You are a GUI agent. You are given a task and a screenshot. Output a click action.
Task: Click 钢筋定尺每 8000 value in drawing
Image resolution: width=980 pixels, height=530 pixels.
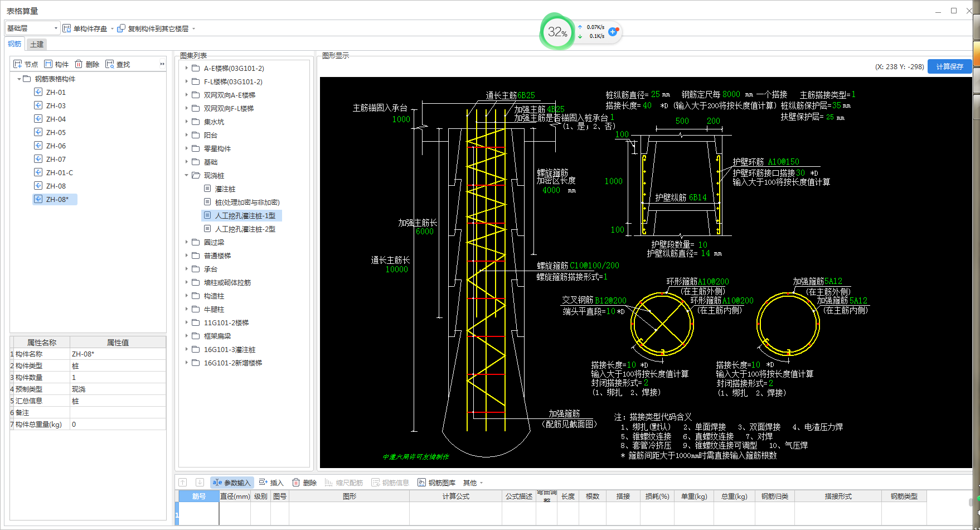[731, 94]
